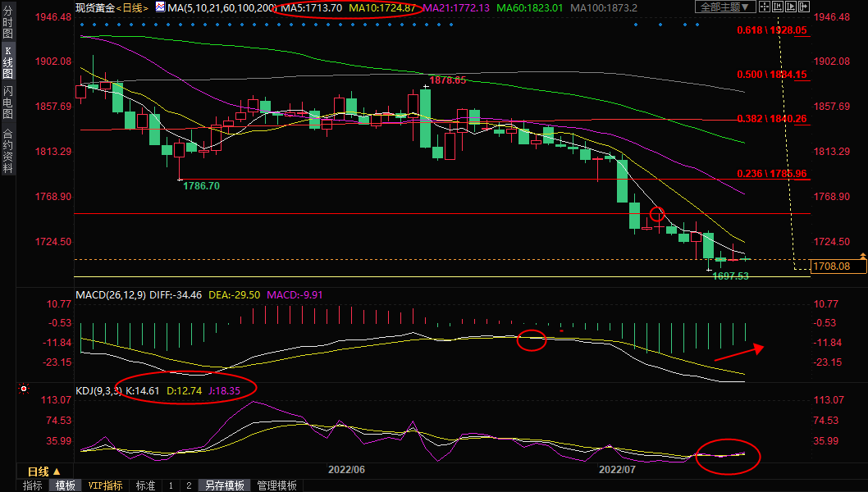
Task: Click the triangle icon next to 日线
Action: click(x=57, y=472)
